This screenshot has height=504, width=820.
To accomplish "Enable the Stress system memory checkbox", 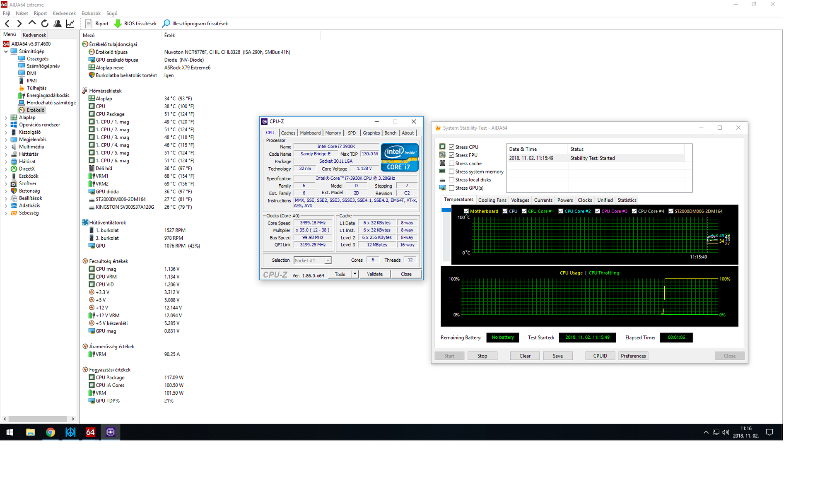I will (452, 171).
